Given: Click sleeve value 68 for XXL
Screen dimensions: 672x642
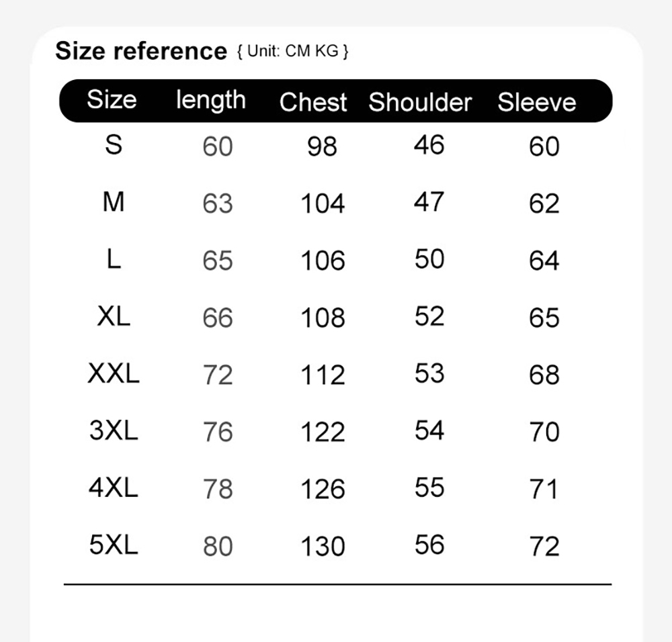Looking at the screenshot, I should [544, 375].
